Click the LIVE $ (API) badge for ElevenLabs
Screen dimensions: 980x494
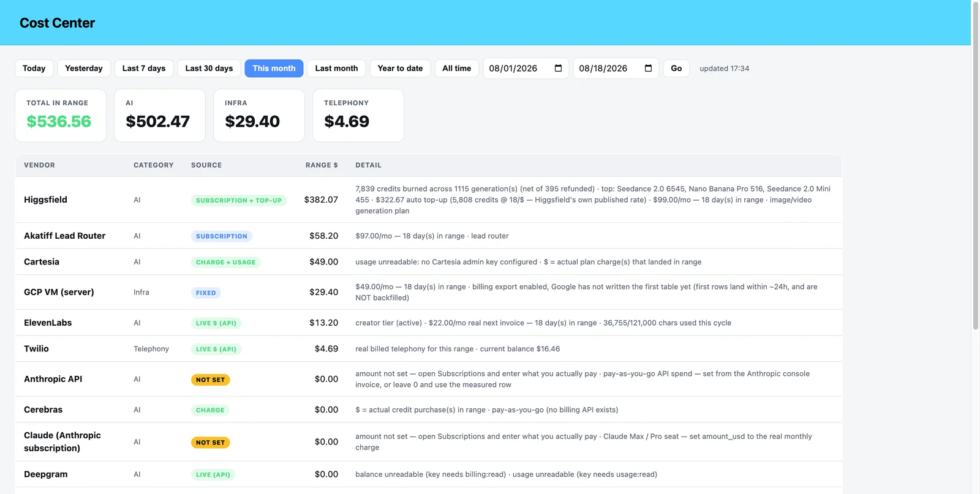tap(216, 323)
